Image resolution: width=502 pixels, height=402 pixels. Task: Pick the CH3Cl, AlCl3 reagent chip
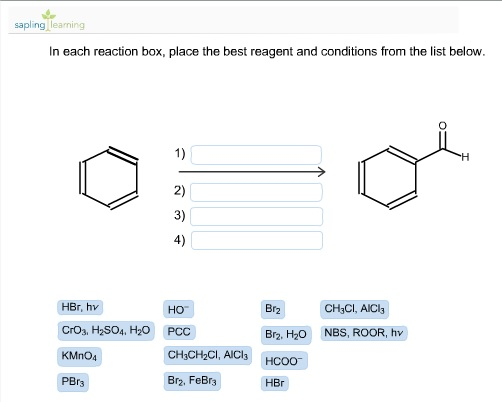[x=355, y=309]
